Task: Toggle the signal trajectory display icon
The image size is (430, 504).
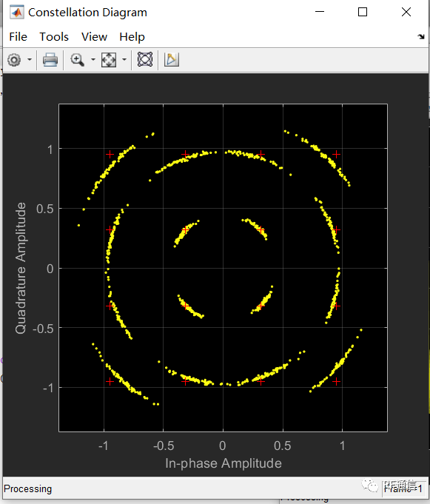Action: 145,59
